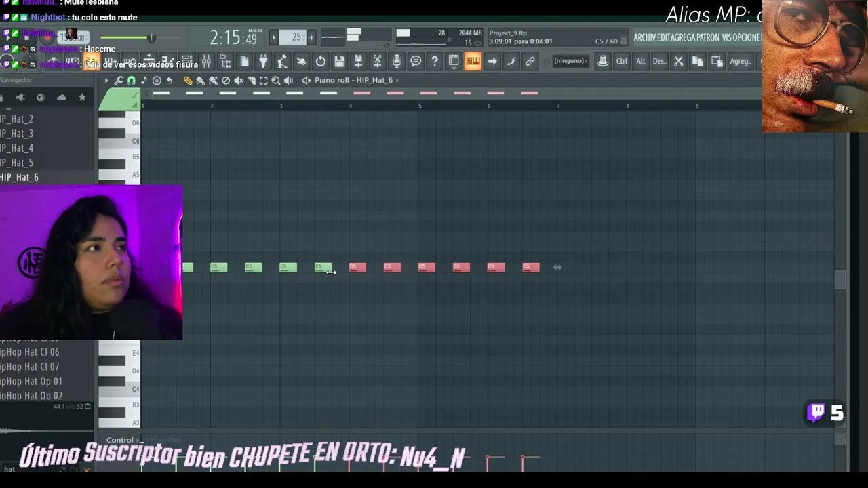Select the mute tool speaker icon
Image resolution: width=868 pixels, height=488 pixels.
pos(238,81)
